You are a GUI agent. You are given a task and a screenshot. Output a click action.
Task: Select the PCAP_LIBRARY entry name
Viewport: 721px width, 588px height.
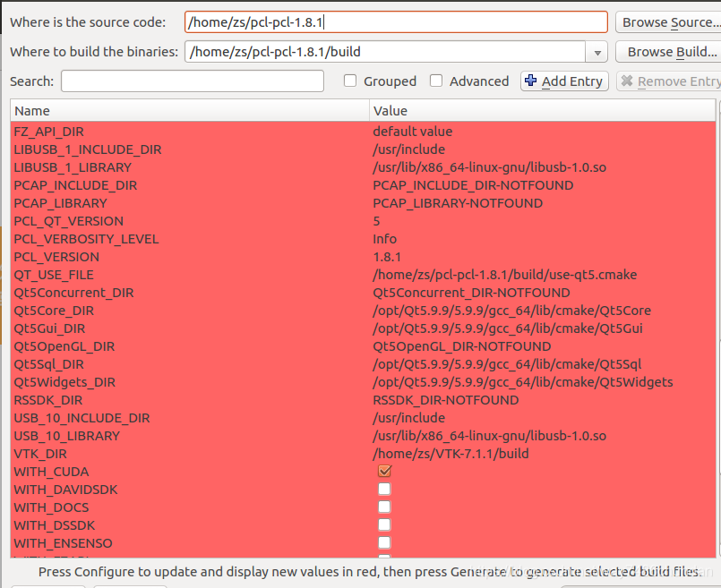[60, 203]
